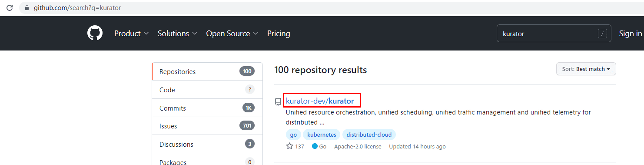Select the Discussions filter
The image size is (644, 165).
[207, 144]
